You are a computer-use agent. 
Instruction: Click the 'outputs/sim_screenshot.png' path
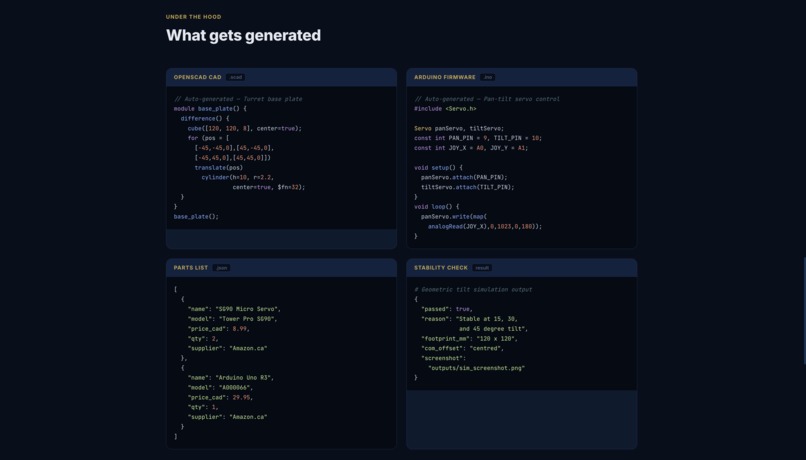(x=476, y=368)
